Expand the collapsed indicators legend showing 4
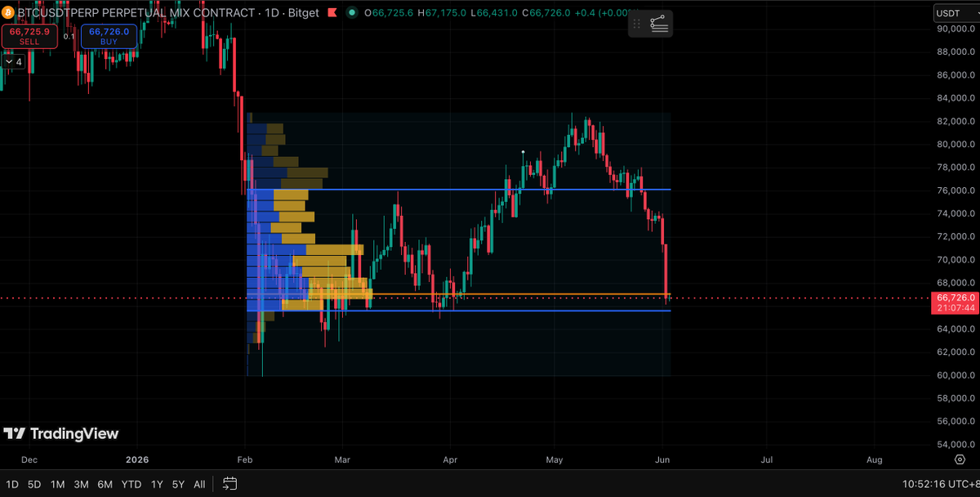Screen dimensions: 980x497 click(13, 61)
